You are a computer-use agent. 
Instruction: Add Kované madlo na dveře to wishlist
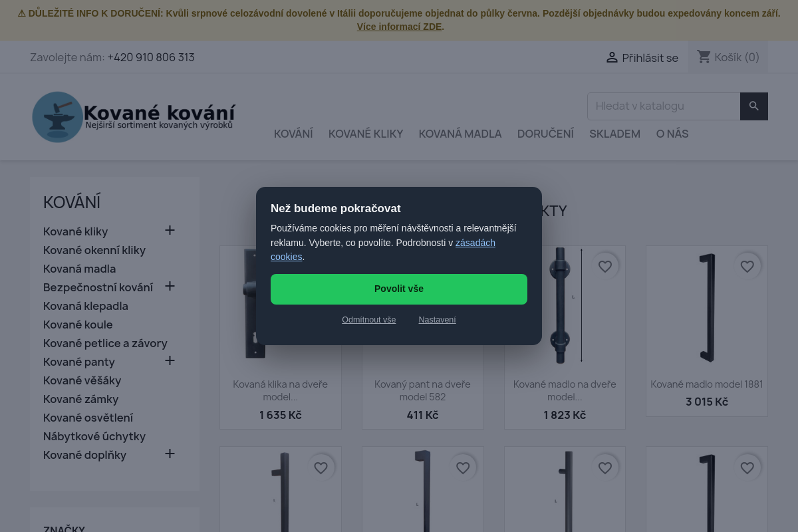point(605,267)
